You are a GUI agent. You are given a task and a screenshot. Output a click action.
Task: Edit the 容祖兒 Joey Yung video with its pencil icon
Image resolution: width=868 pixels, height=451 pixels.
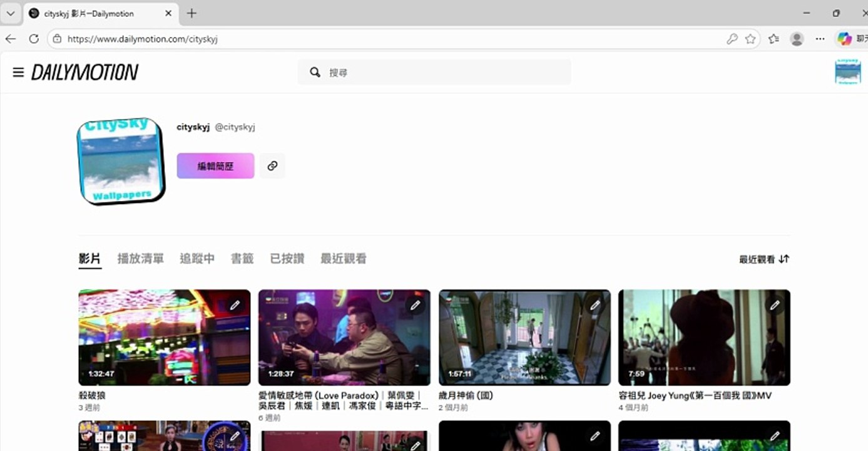click(775, 305)
